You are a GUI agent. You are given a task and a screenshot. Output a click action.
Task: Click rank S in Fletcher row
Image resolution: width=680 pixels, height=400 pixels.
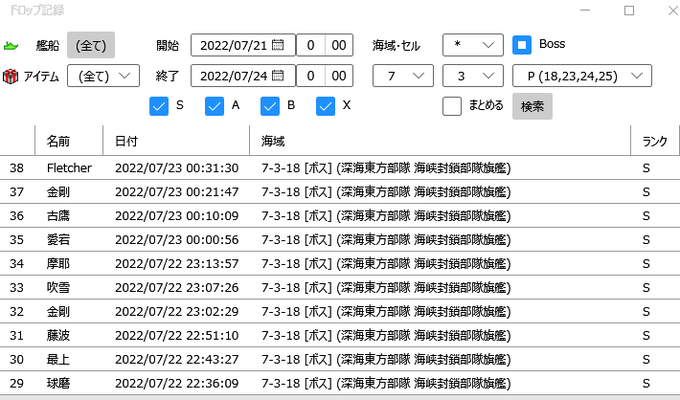tap(646, 168)
